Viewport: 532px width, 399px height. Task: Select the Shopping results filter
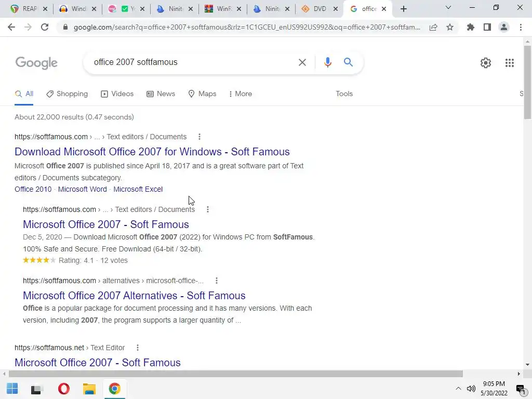click(67, 94)
